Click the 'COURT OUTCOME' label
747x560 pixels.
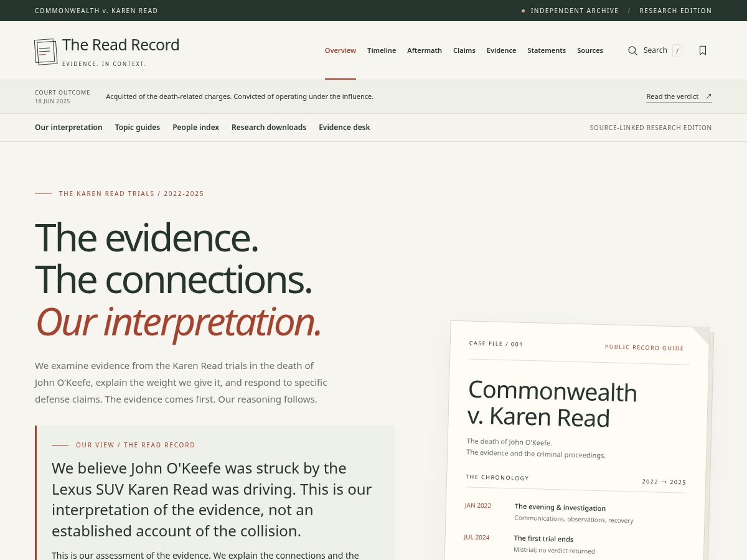pyautogui.click(x=62, y=93)
